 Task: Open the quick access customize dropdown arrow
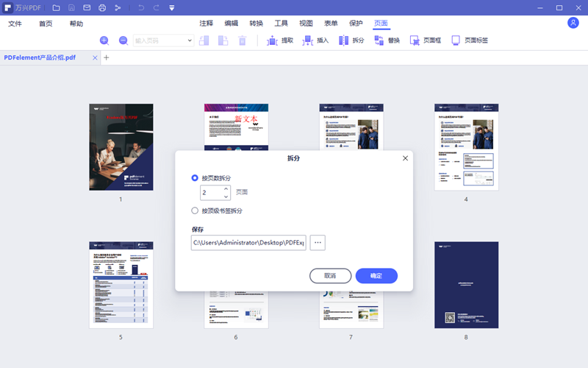pos(171,8)
